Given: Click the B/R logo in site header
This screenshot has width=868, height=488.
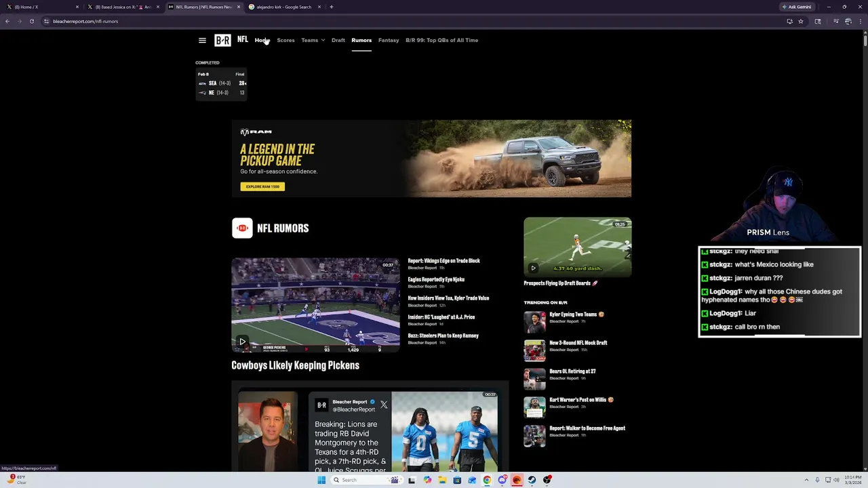Looking at the screenshot, I should [x=222, y=40].
